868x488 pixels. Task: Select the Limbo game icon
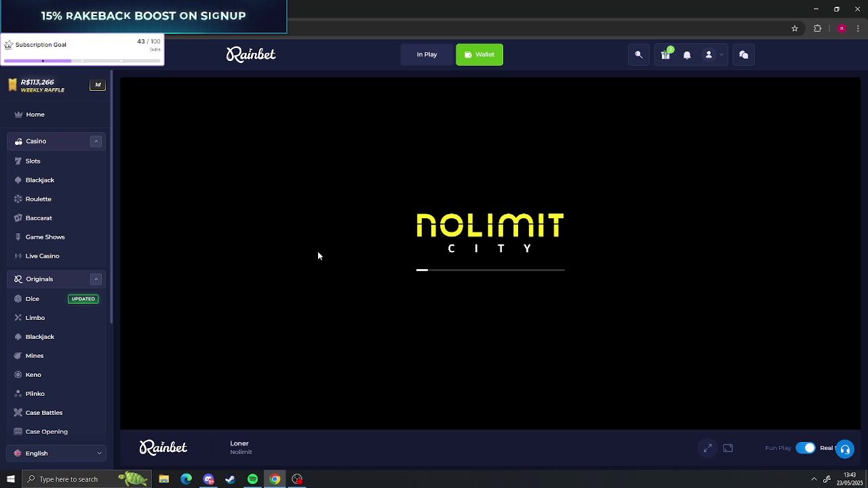point(18,318)
